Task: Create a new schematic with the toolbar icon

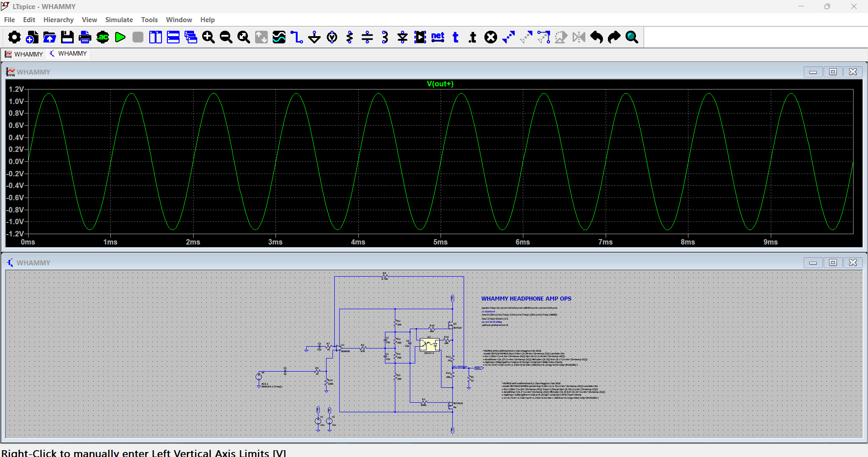Action: point(32,37)
